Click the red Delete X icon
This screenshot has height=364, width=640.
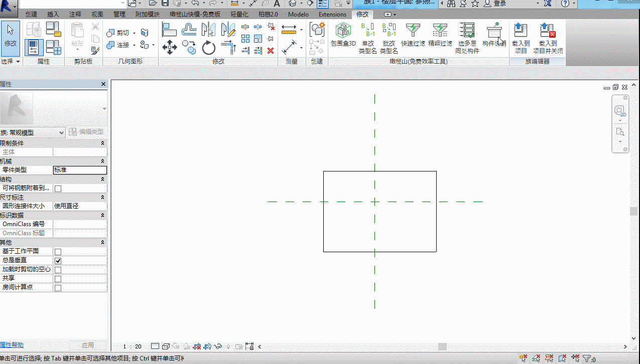coord(271,51)
